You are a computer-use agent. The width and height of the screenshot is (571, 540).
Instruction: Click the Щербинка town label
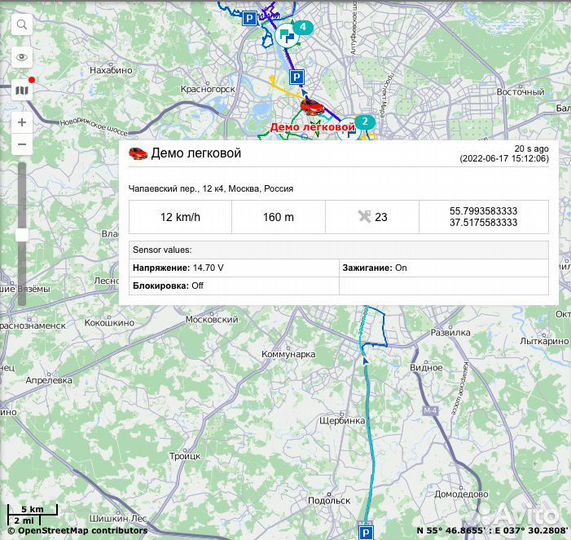(x=342, y=421)
